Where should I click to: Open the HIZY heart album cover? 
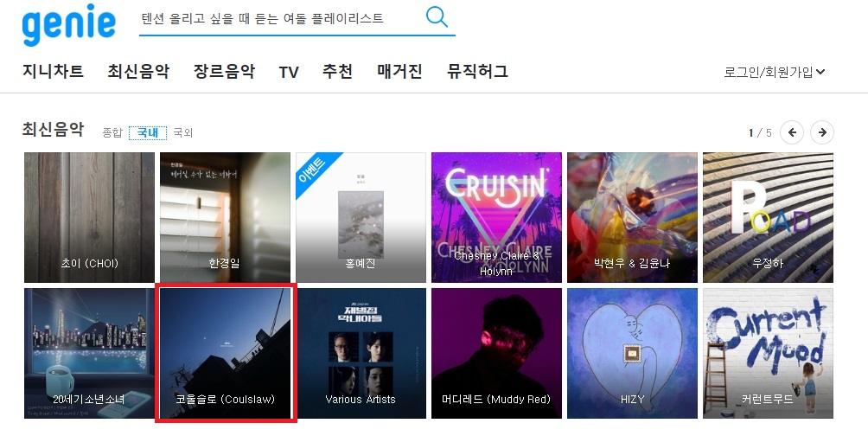tap(632, 353)
